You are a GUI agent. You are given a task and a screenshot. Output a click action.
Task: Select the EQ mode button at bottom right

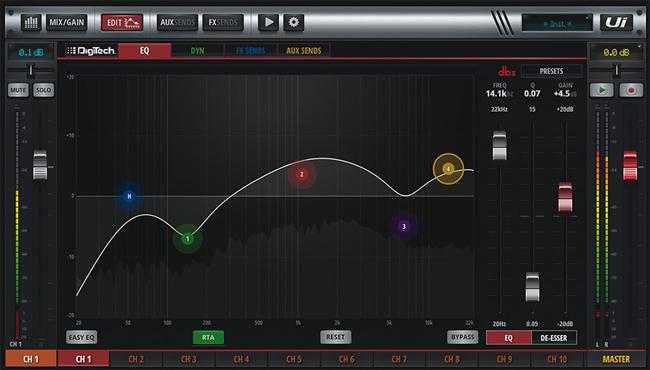pyautogui.click(x=509, y=338)
